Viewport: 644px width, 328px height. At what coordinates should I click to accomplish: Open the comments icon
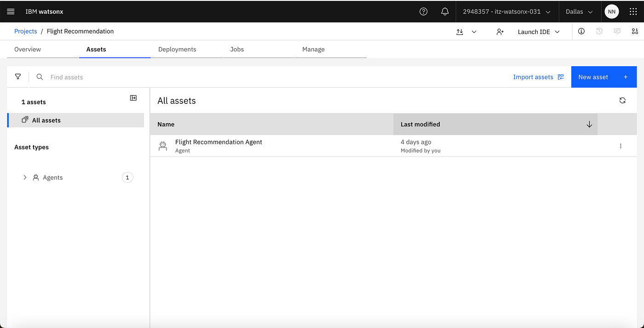point(617,31)
